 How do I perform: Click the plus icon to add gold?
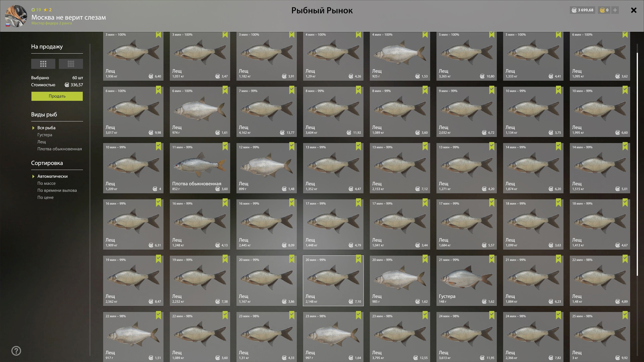615,10
